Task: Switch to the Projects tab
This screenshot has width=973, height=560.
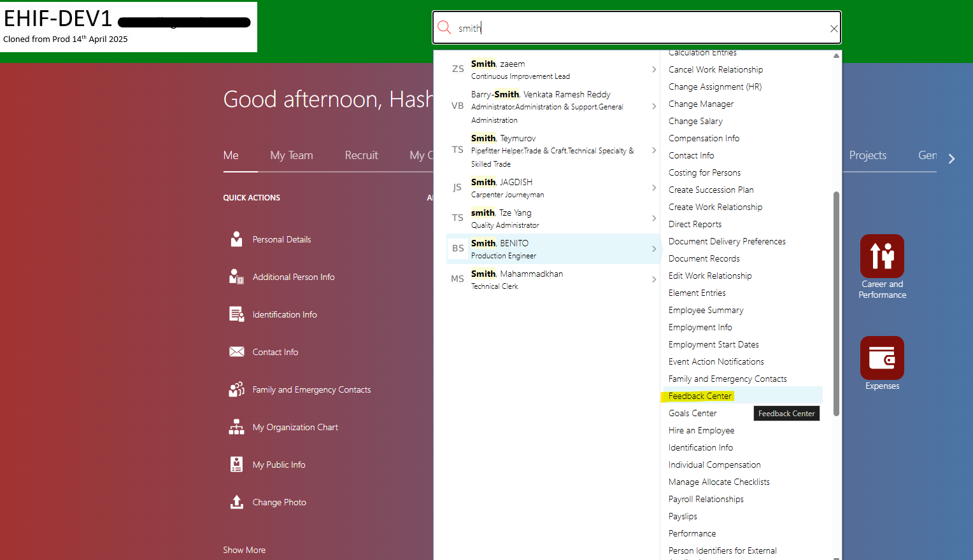Action: pyautogui.click(x=867, y=155)
